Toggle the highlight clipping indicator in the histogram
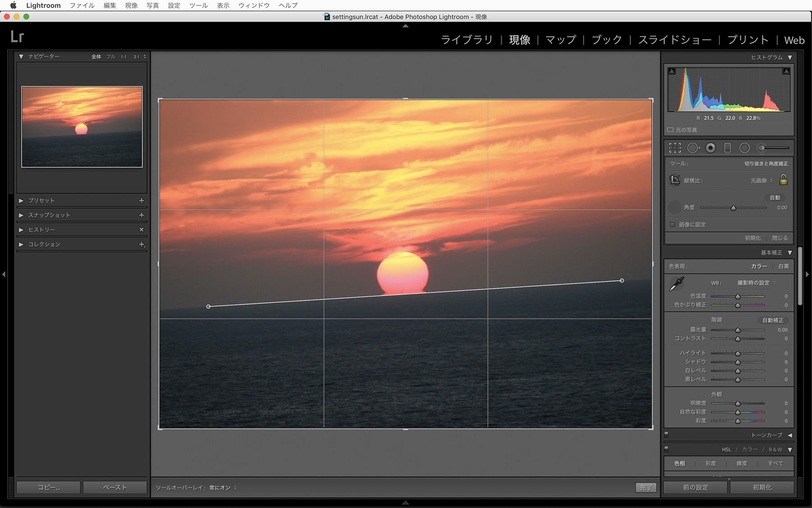Screen dimensions: 812x508 [x=786, y=71]
